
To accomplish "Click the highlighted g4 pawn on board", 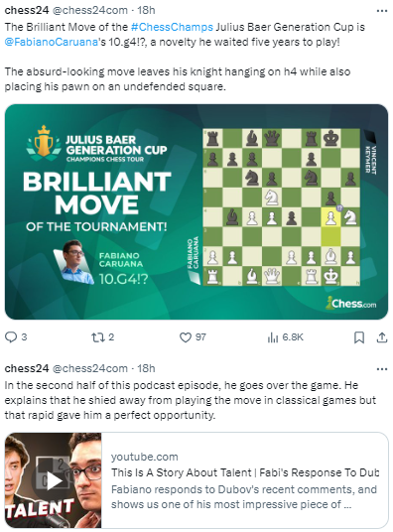I will coord(330,217).
